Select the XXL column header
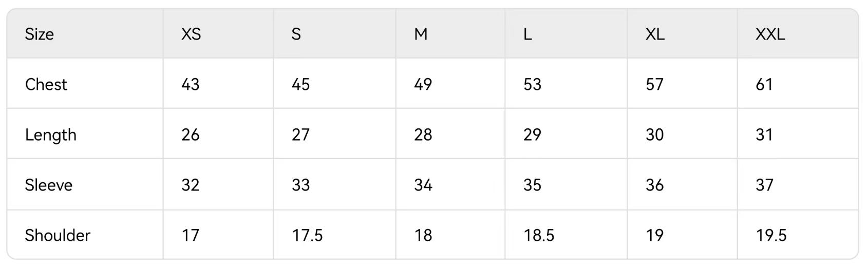This screenshot has width=868, height=269. click(x=770, y=34)
